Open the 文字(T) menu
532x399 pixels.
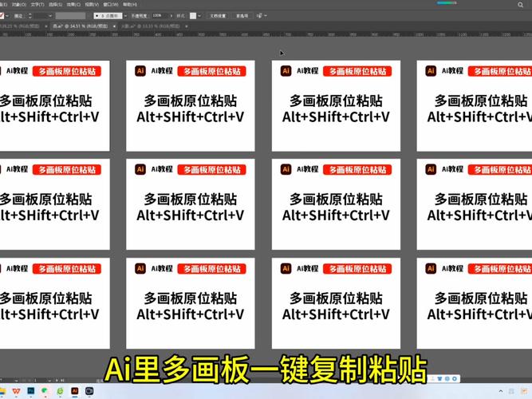[x=37, y=5]
